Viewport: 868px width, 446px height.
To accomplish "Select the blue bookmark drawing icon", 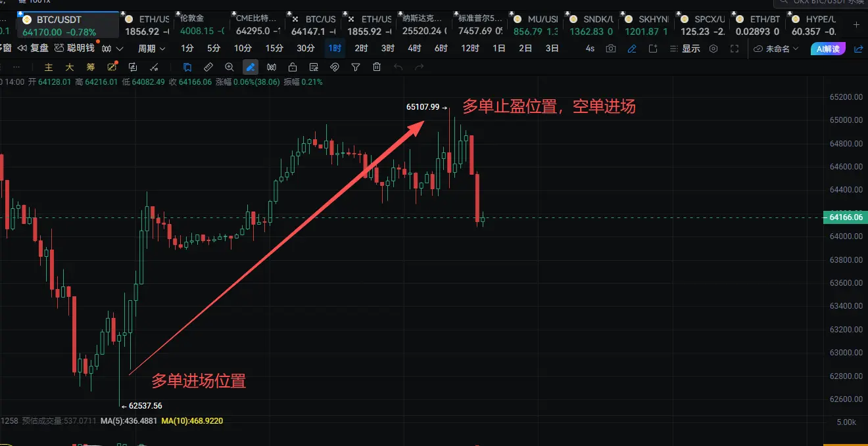I will coord(187,67).
